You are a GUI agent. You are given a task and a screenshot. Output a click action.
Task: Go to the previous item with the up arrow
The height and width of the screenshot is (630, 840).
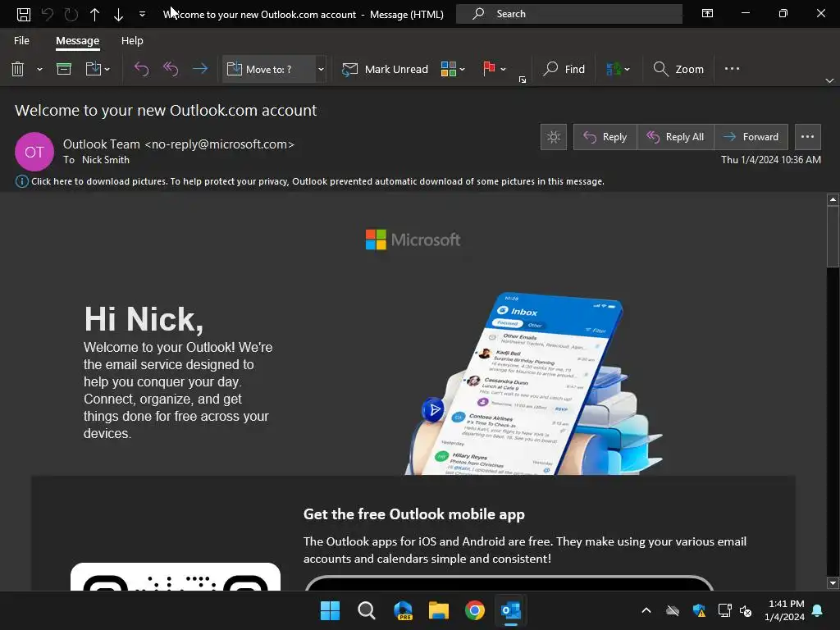click(x=95, y=14)
